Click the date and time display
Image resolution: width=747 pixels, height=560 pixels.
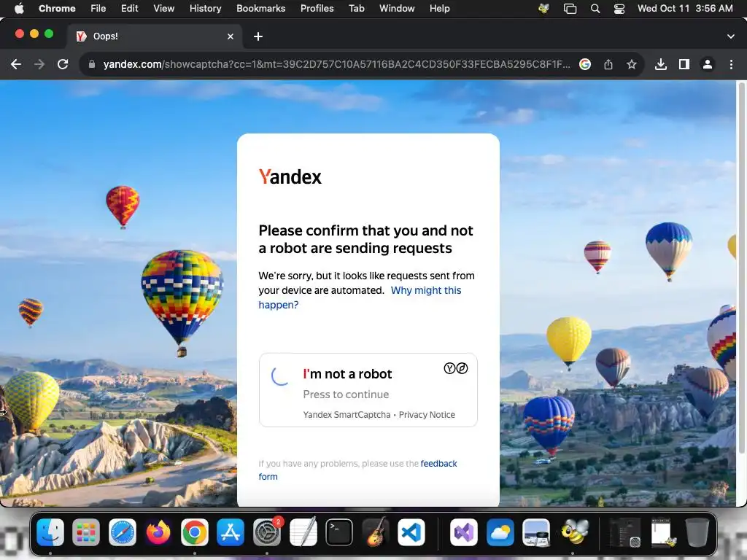click(x=685, y=8)
